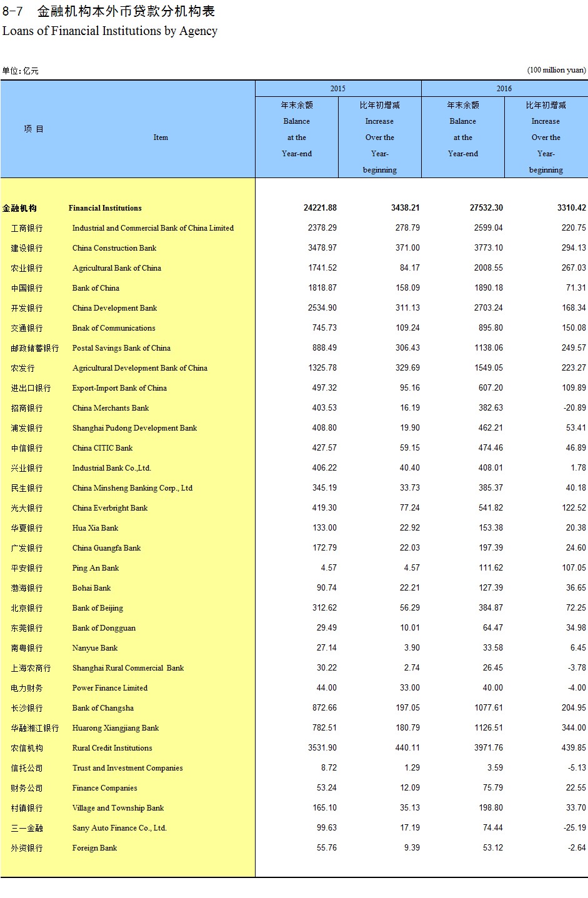Select the "Bnak of Communications" label
The height and width of the screenshot is (898, 588).
point(114,328)
